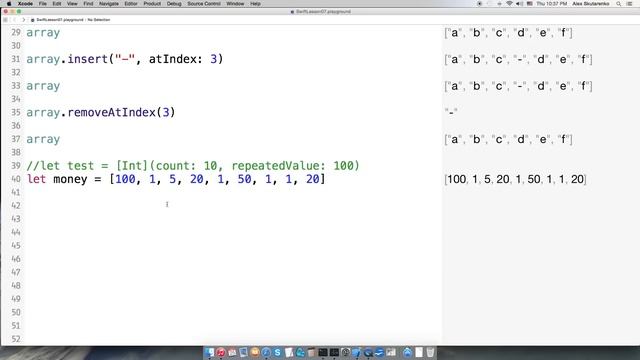
Task: Click the result for line 33 array
Action: 518,86
